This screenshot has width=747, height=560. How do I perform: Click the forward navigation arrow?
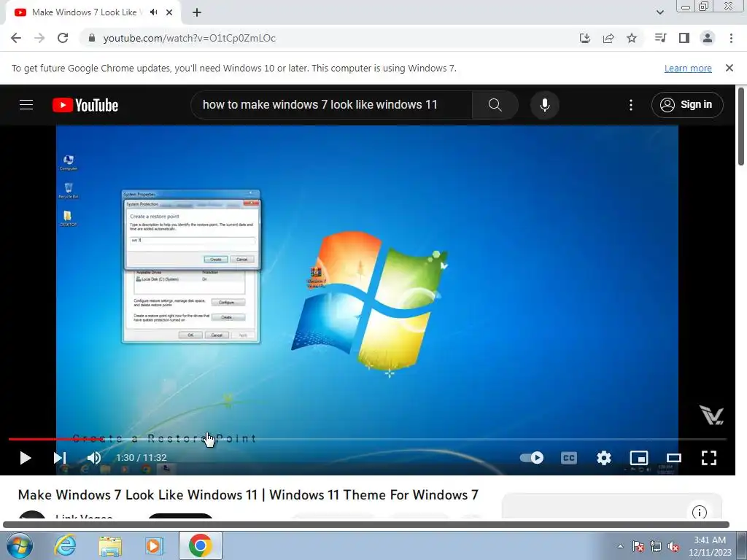pos(39,38)
